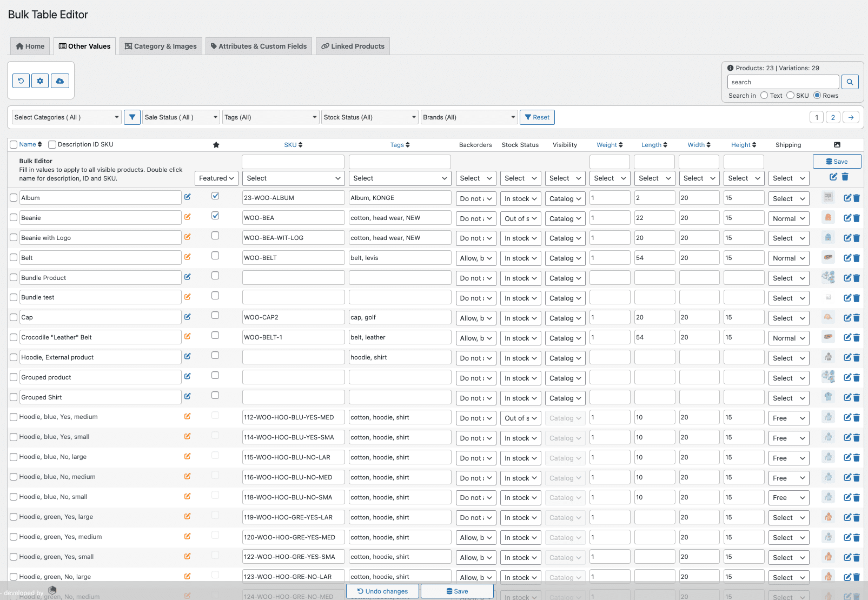Click the filter funnel icon next to categories
868x600 pixels.
132,117
